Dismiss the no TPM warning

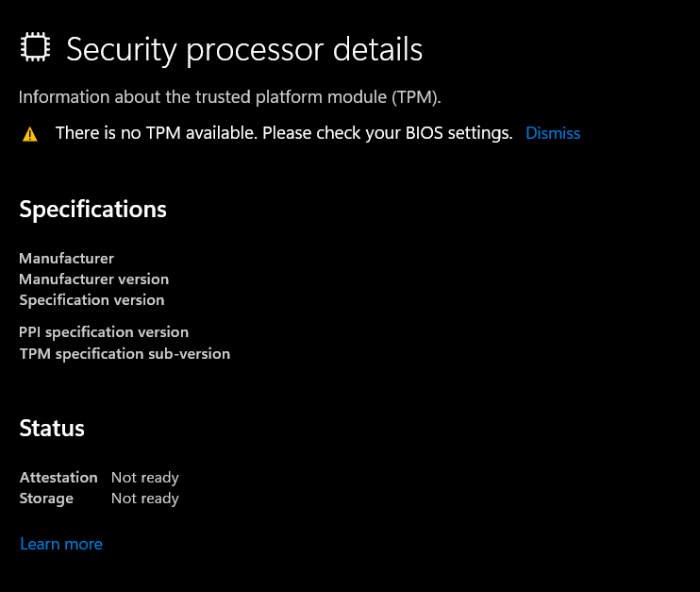(x=553, y=133)
